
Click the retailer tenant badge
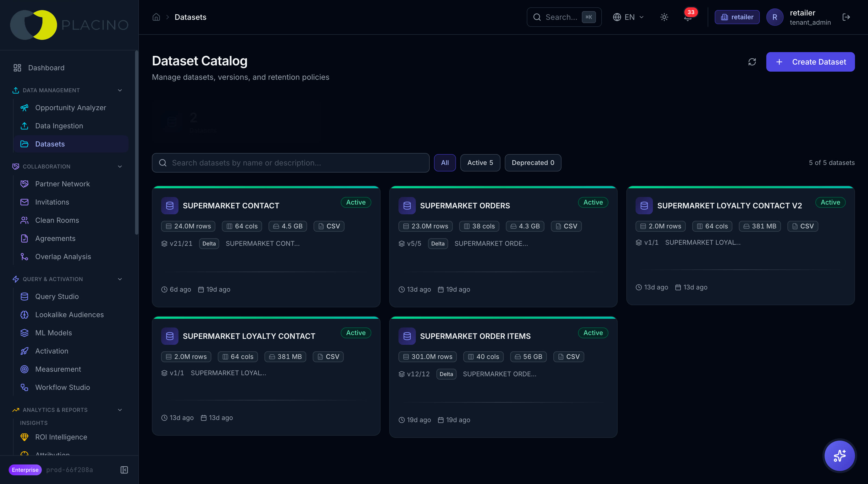(737, 17)
